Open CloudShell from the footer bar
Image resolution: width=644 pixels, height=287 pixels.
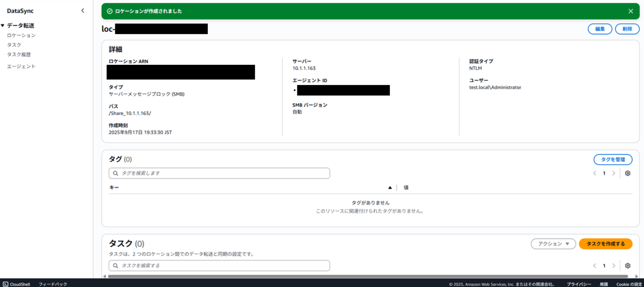[16, 284]
